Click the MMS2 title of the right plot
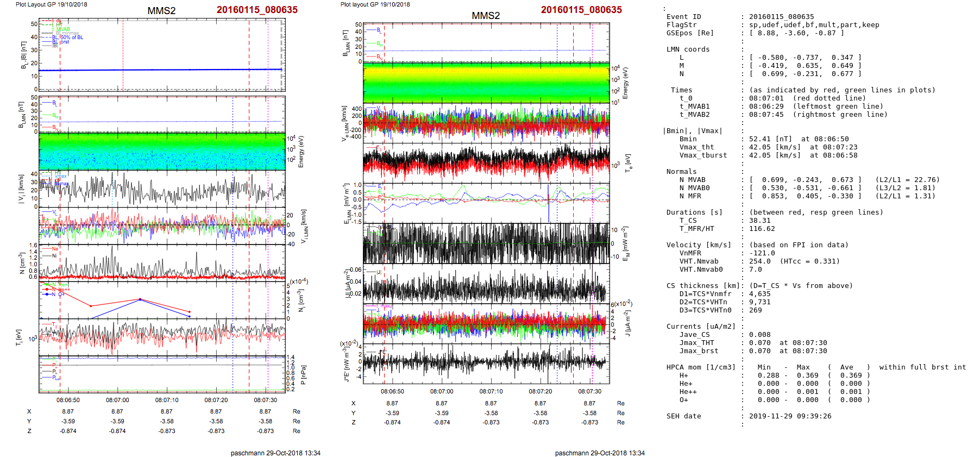This screenshot has width=980, height=457. pos(485,16)
